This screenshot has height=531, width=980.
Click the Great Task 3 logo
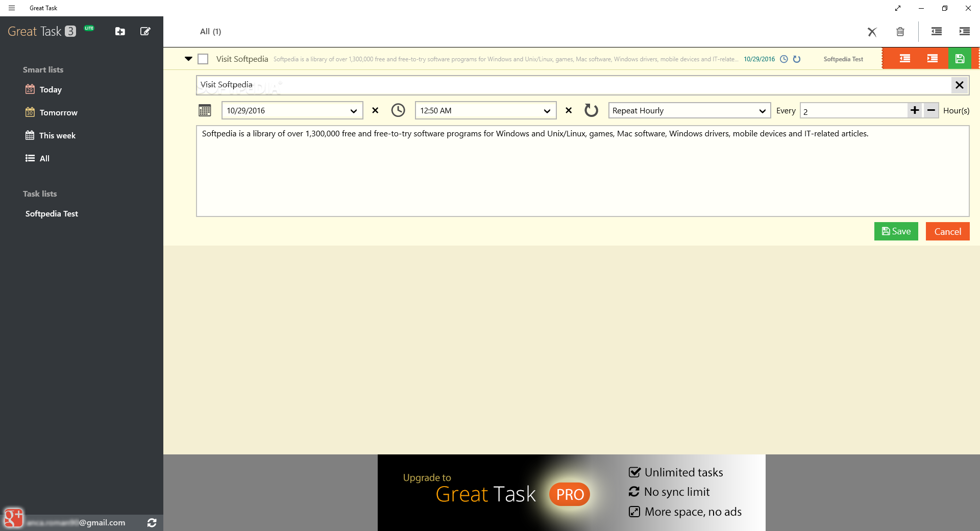pos(42,32)
